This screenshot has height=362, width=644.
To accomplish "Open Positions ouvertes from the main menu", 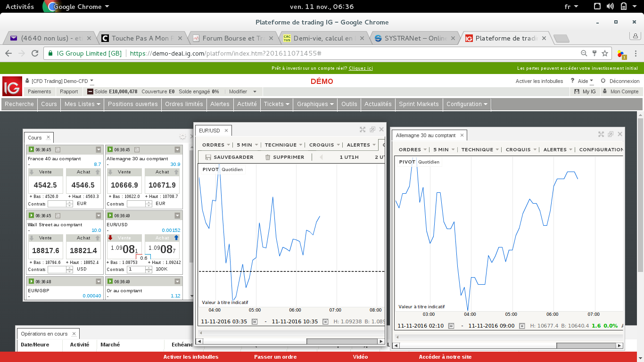I will coord(133,104).
